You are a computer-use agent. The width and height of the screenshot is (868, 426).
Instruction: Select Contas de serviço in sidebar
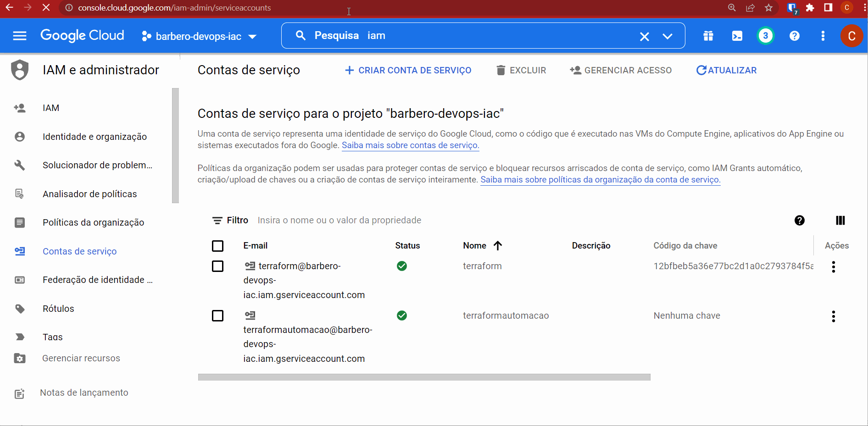79,251
